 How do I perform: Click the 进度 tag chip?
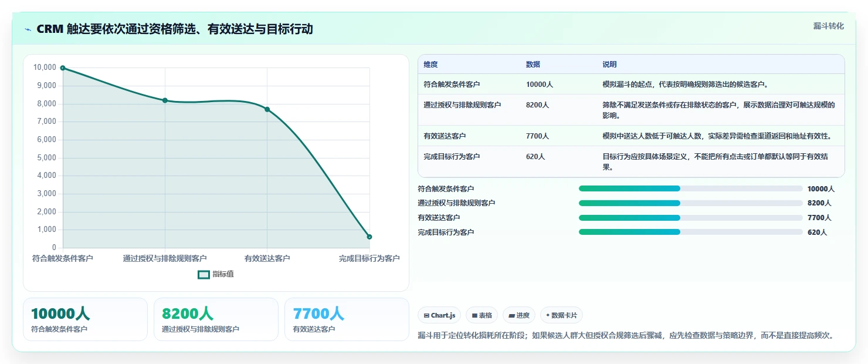coord(519,315)
